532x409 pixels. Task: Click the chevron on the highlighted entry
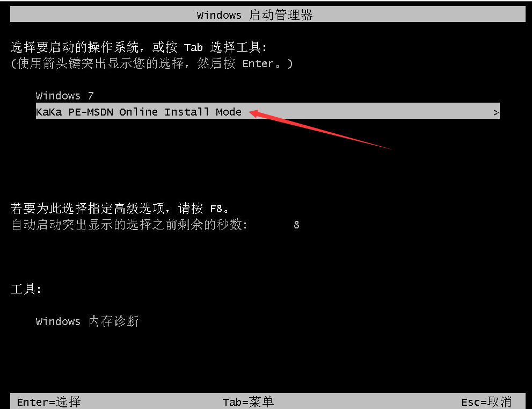pos(496,112)
